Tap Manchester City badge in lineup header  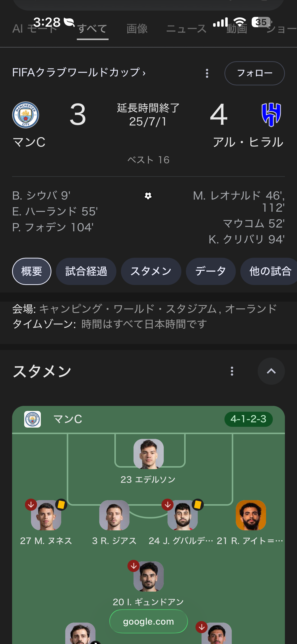coord(32,419)
